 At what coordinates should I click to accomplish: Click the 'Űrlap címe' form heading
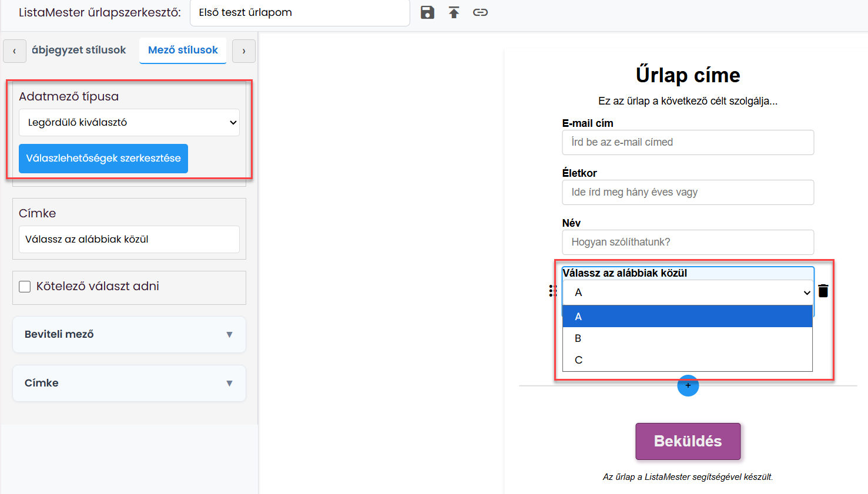(x=688, y=75)
